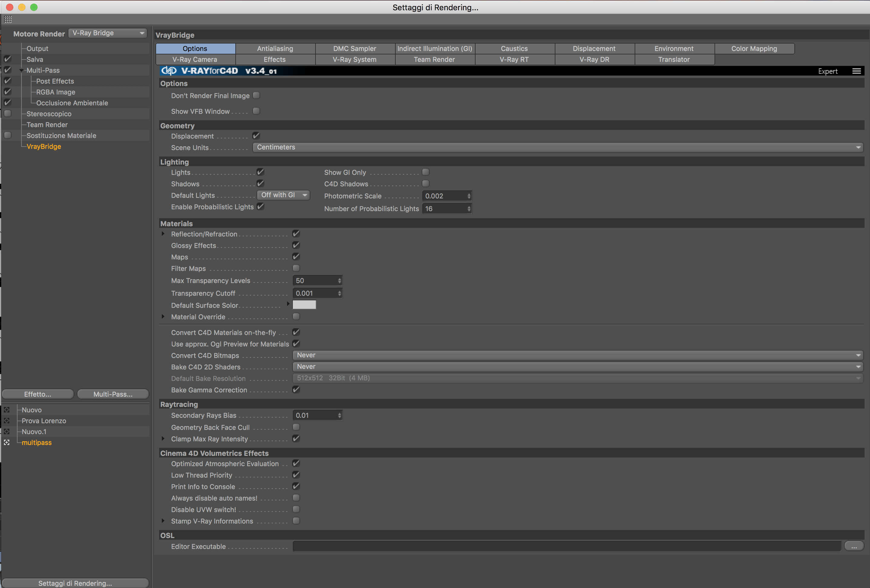Image resolution: width=870 pixels, height=588 pixels.
Task: Click the V-RAYforC4D logo icon
Action: click(169, 71)
